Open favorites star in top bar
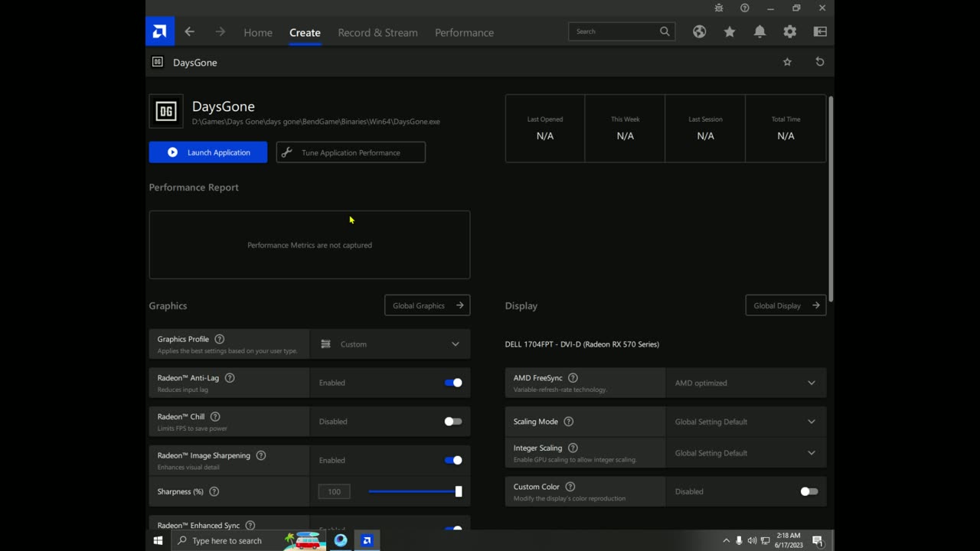 pos(730,32)
